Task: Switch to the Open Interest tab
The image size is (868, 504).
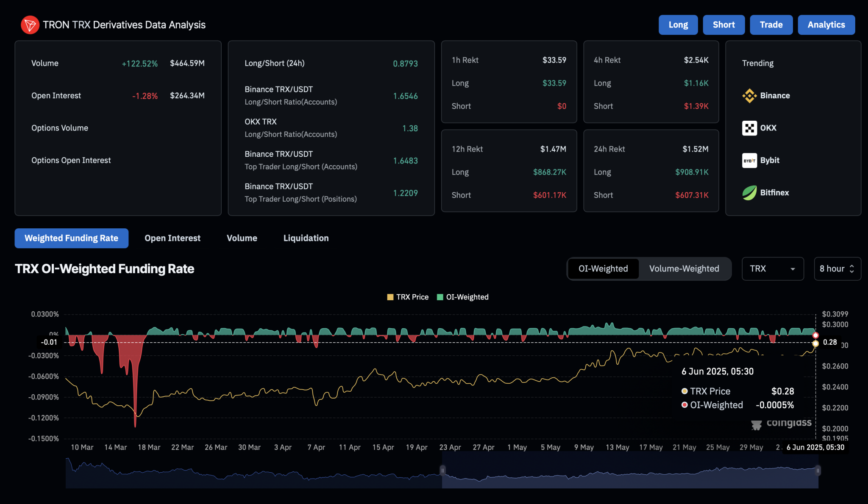Action: click(x=172, y=238)
